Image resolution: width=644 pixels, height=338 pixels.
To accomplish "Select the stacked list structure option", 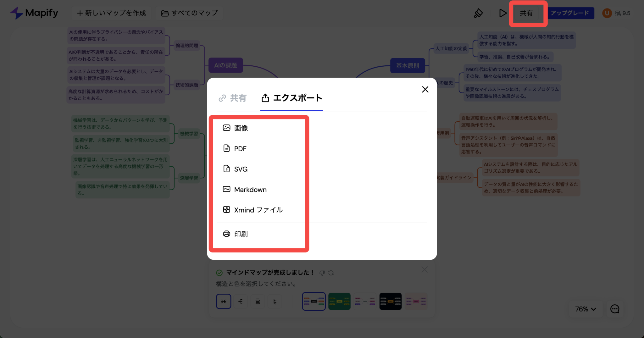I will pyautogui.click(x=258, y=301).
